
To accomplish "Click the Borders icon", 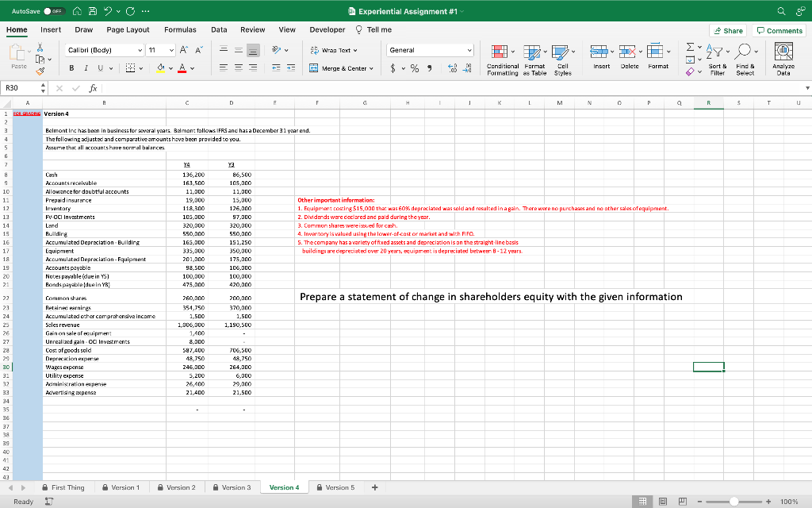I will [131, 68].
